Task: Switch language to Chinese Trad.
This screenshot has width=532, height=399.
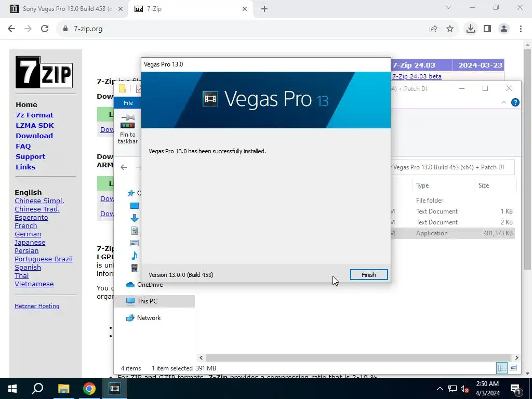Action: (x=37, y=209)
